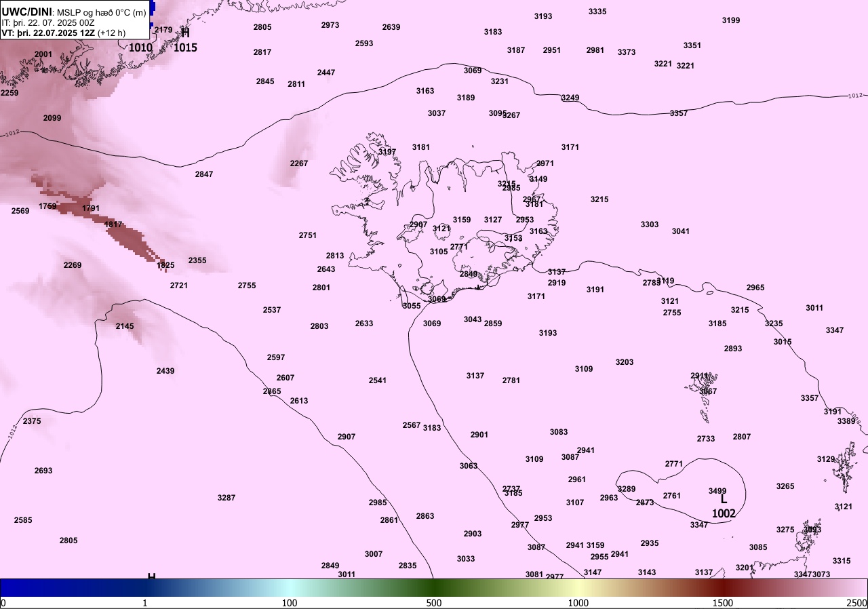
Task: Click the 3389 height value
Action: (846, 421)
